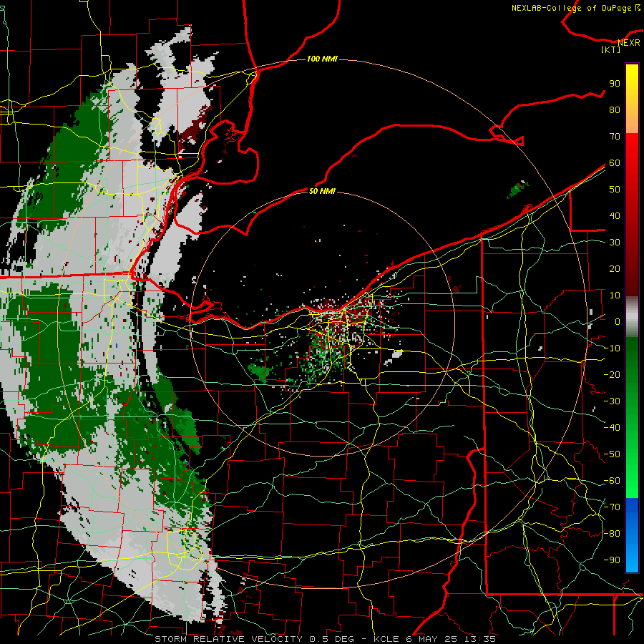Click the 90 value on the velocity scale
This screenshot has width=644, height=644.
[615, 84]
